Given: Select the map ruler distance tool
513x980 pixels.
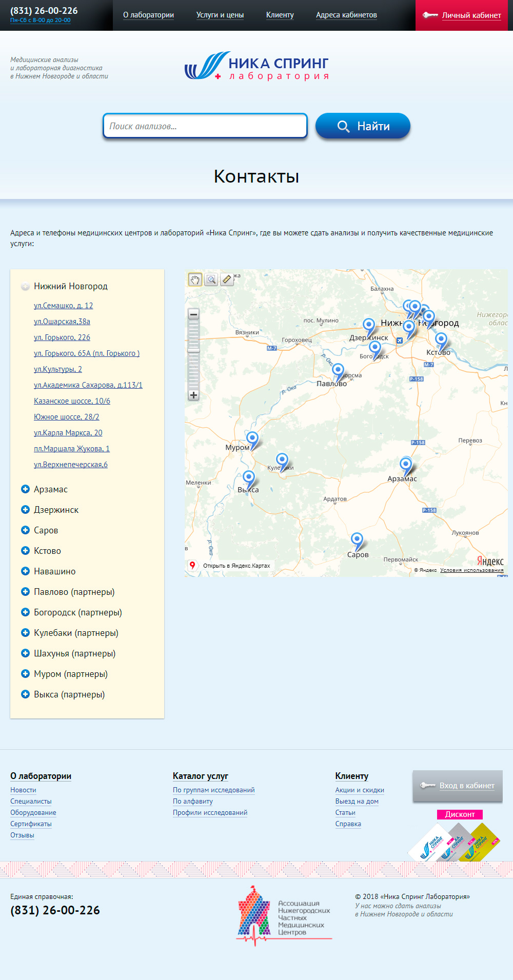Looking at the screenshot, I should pos(226,279).
